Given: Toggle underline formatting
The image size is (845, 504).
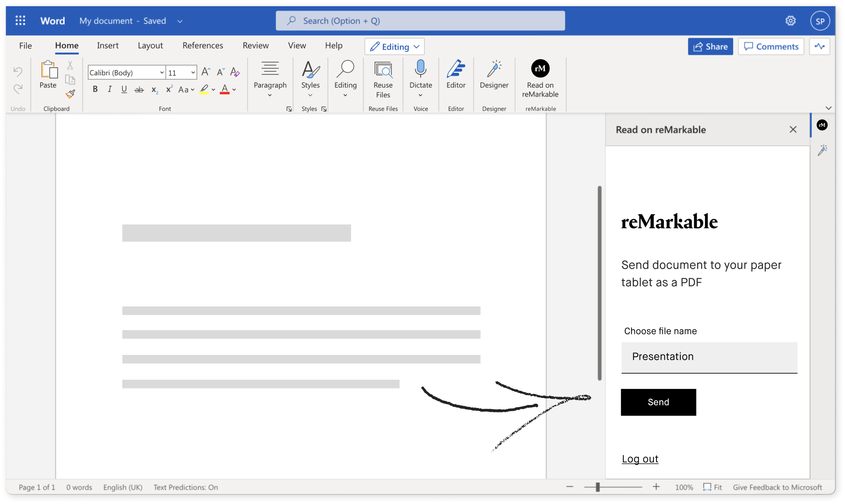Looking at the screenshot, I should click(x=124, y=89).
